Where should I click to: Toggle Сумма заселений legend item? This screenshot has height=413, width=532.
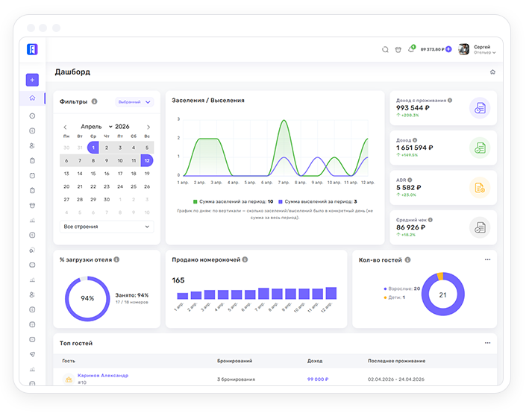pos(233,201)
